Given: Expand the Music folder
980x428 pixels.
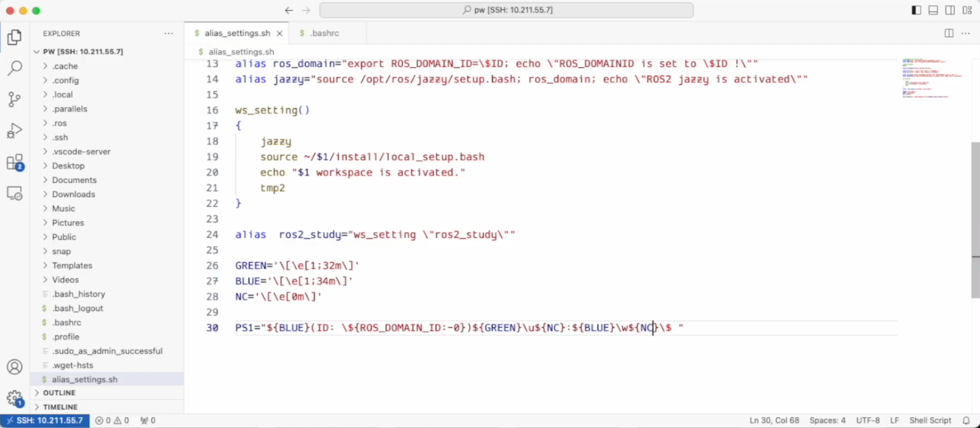Looking at the screenshot, I should click(x=107, y=208).
